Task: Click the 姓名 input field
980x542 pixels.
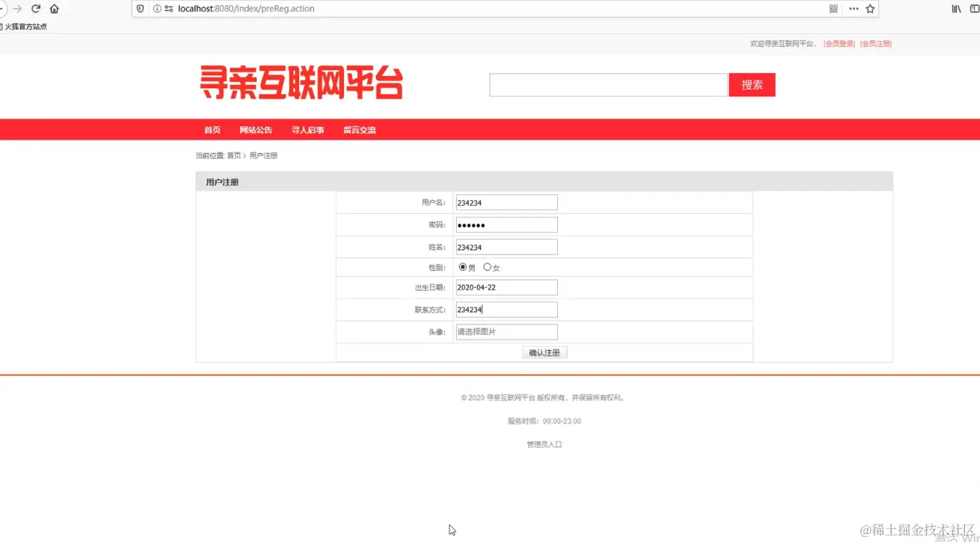Action: (x=506, y=247)
